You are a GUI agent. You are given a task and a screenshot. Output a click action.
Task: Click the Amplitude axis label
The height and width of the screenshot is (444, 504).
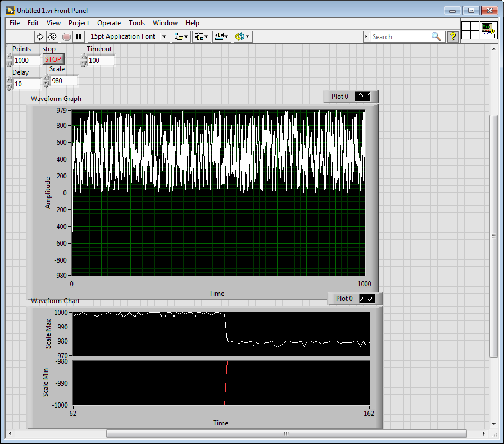(x=48, y=193)
